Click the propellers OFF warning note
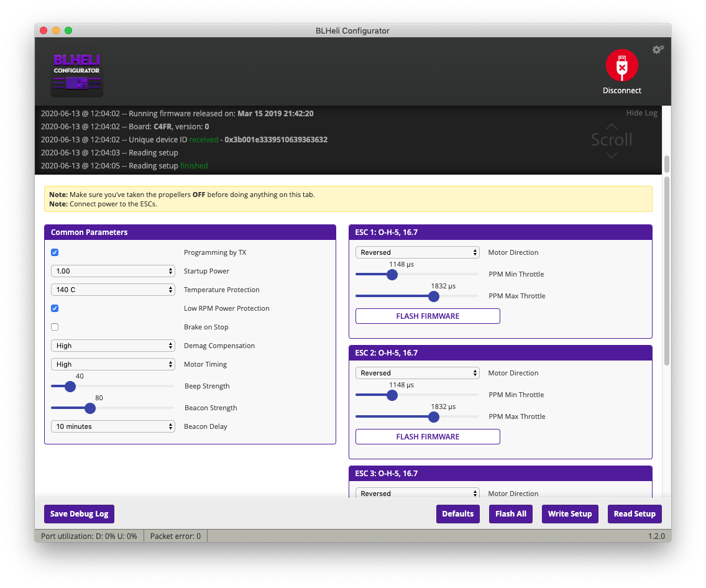706x588 pixels. (182, 195)
